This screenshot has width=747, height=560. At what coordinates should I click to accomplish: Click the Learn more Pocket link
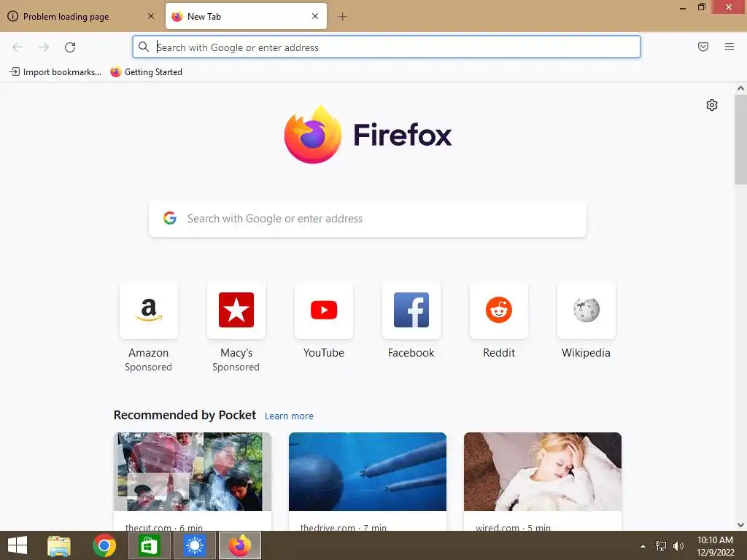[x=289, y=416]
